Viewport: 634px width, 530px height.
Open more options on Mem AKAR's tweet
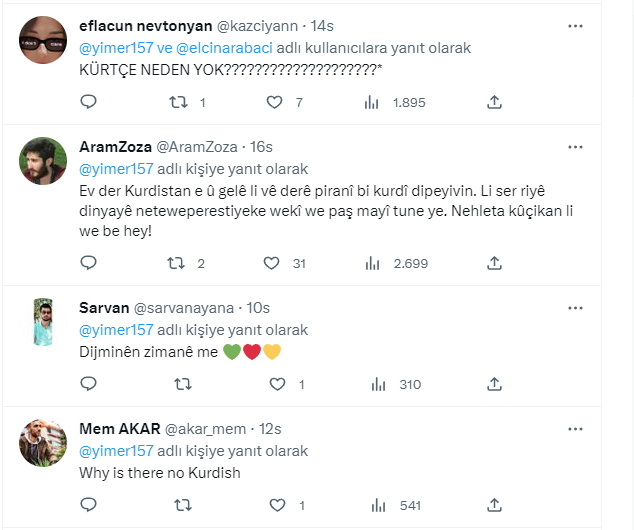(x=576, y=429)
